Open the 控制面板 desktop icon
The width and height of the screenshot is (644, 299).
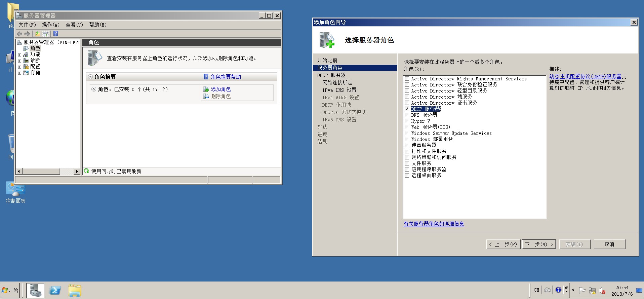15,193
